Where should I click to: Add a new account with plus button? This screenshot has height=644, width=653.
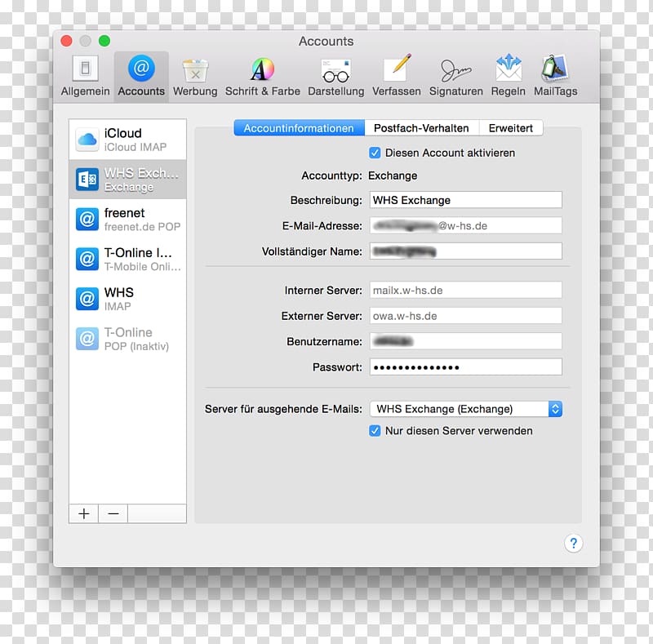[x=84, y=513]
